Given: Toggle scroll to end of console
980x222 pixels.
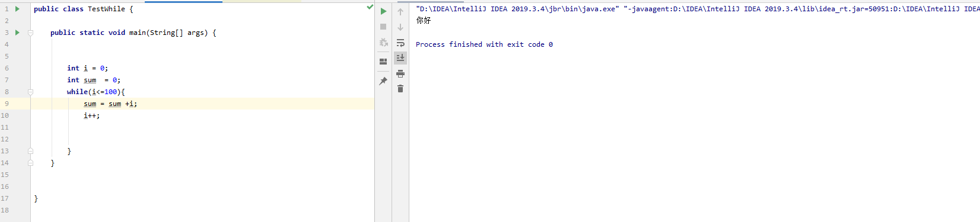Looking at the screenshot, I should (400, 57).
